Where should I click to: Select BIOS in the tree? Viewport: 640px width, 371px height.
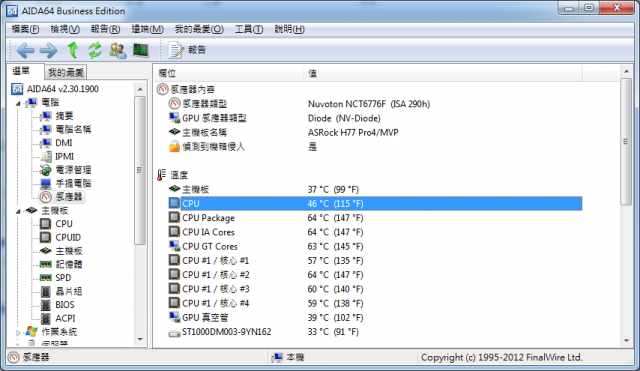pos(58,305)
